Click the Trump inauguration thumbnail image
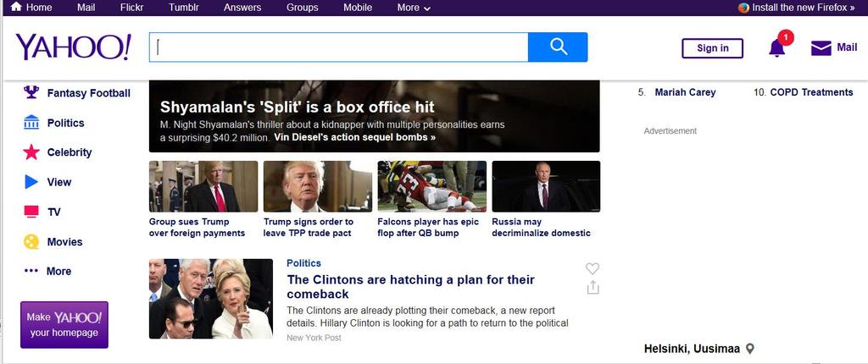The width and height of the screenshot is (868, 364). pos(203,186)
